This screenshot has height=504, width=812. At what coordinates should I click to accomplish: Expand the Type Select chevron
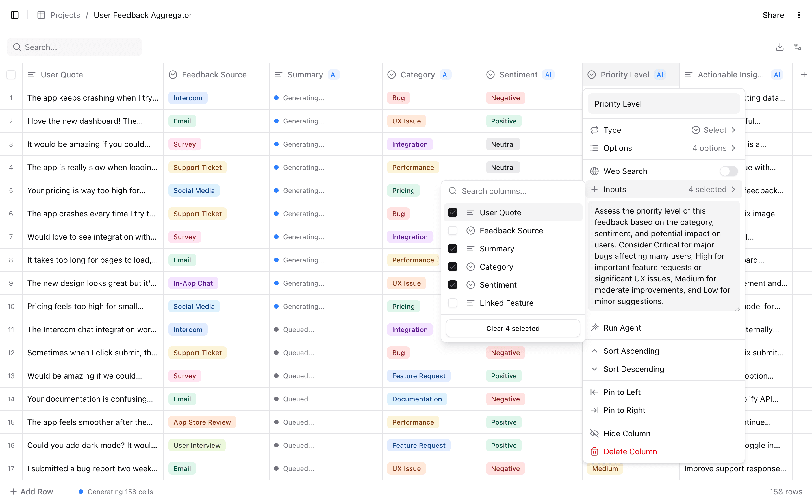point(733,130)
